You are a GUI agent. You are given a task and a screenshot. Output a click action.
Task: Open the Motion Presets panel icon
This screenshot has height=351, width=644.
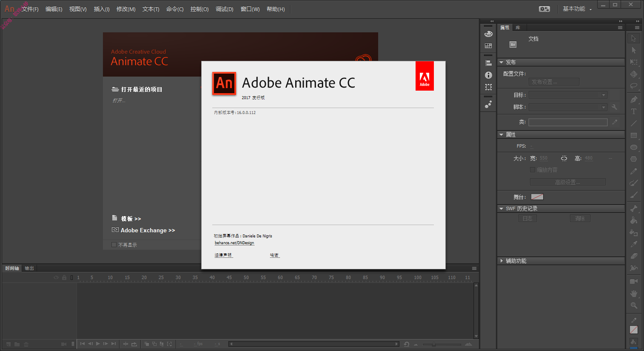[488, 104]
